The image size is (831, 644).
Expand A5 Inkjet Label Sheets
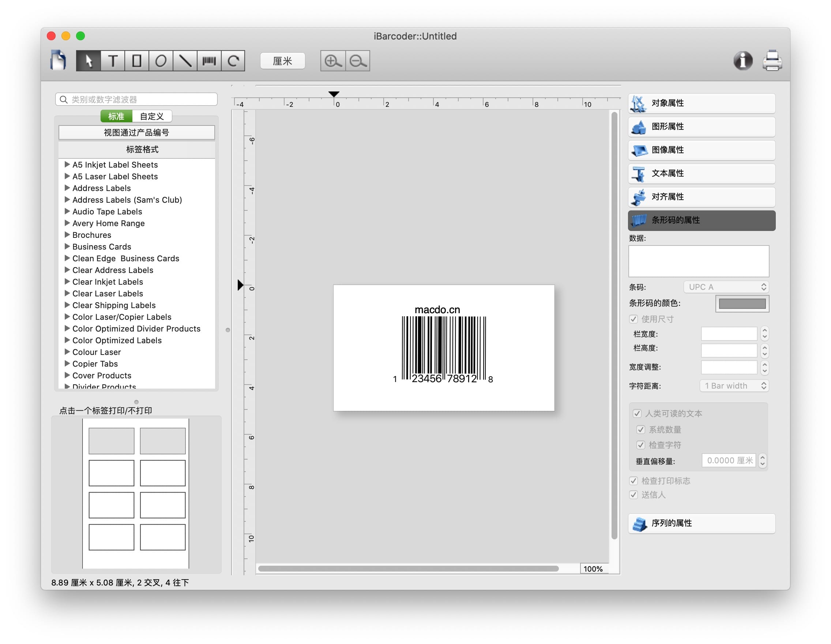coord(67,164)
